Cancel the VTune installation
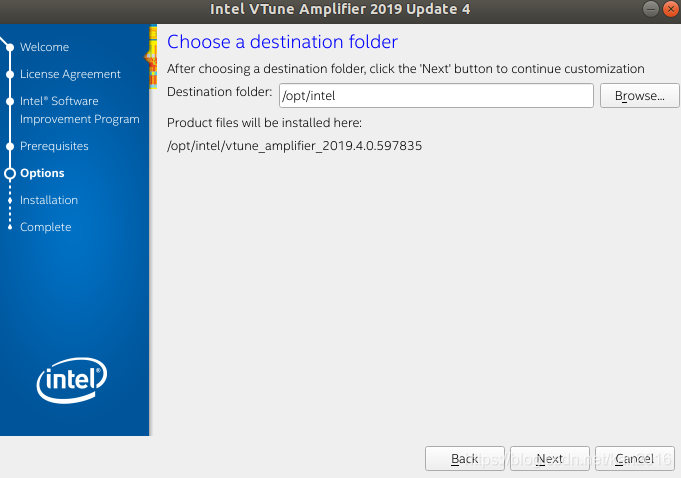The image size is (681, 478). tap(635, 458)
